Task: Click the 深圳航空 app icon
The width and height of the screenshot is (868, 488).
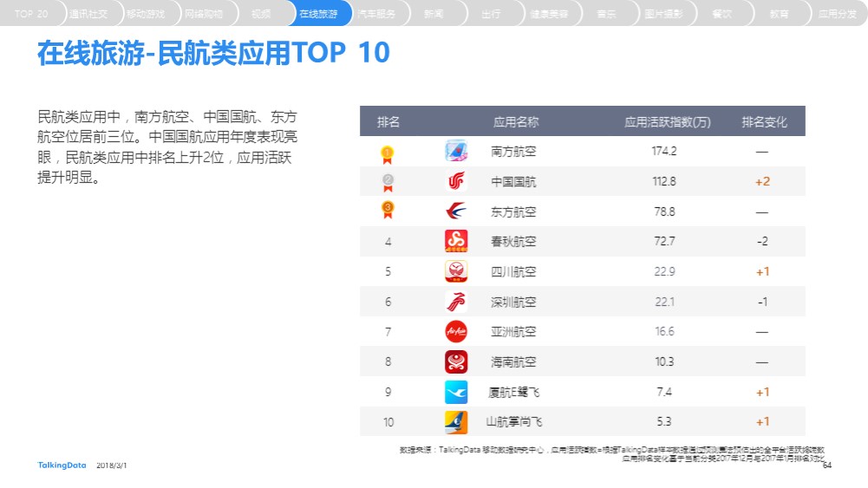Action: [x=456, y=302]
